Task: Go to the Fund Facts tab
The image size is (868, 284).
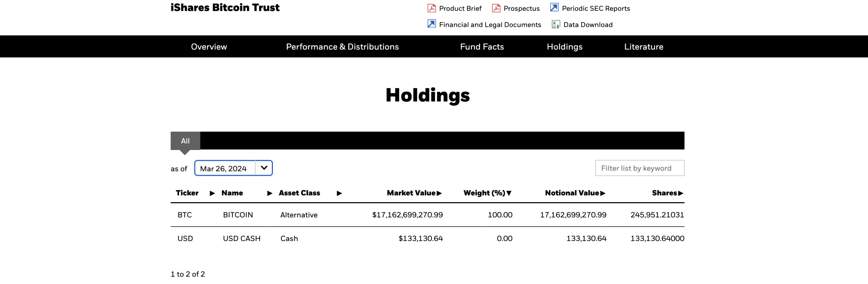Action: coord(481,46)
